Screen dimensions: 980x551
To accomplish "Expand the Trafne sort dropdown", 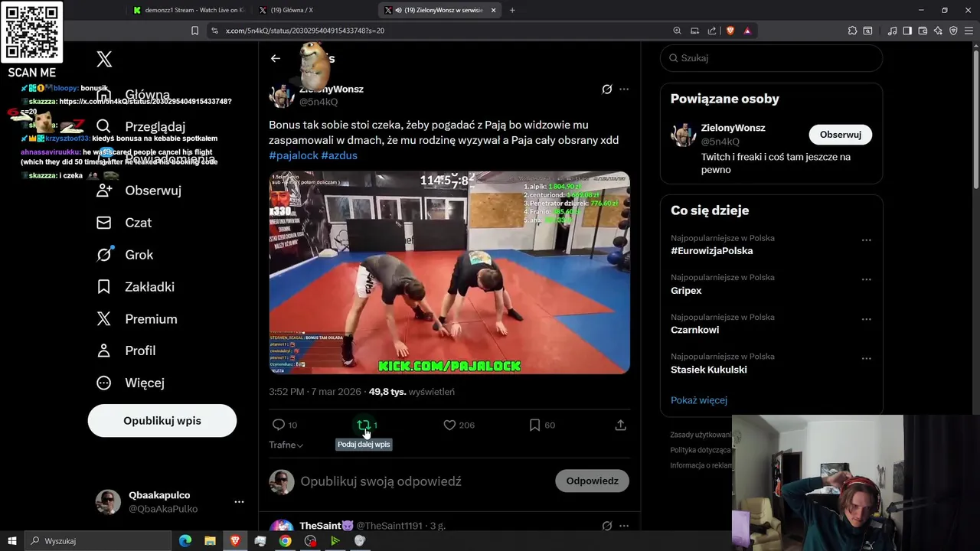I will 286,445.
